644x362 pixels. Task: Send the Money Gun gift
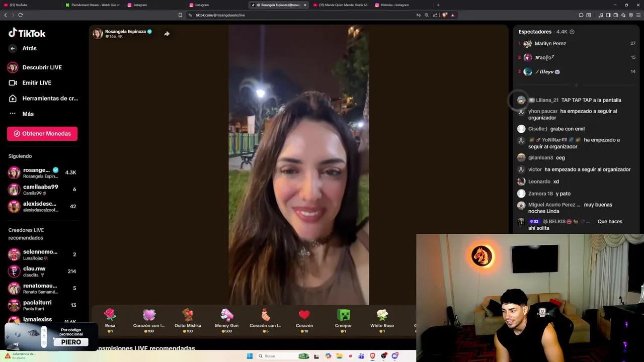(226, 321)
